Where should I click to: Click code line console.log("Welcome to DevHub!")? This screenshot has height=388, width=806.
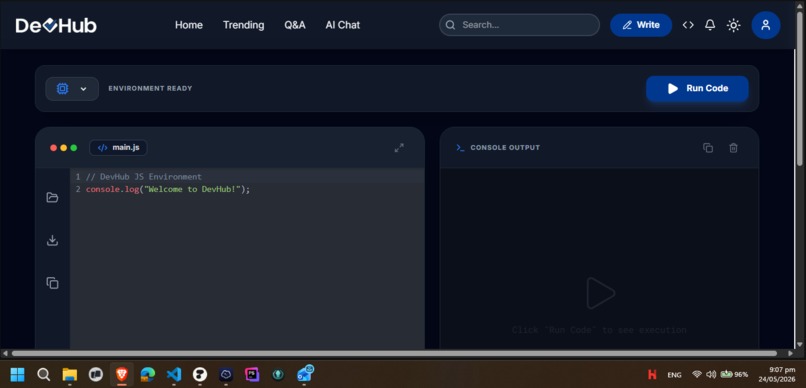pyautogui.click(x=168, y=189)
